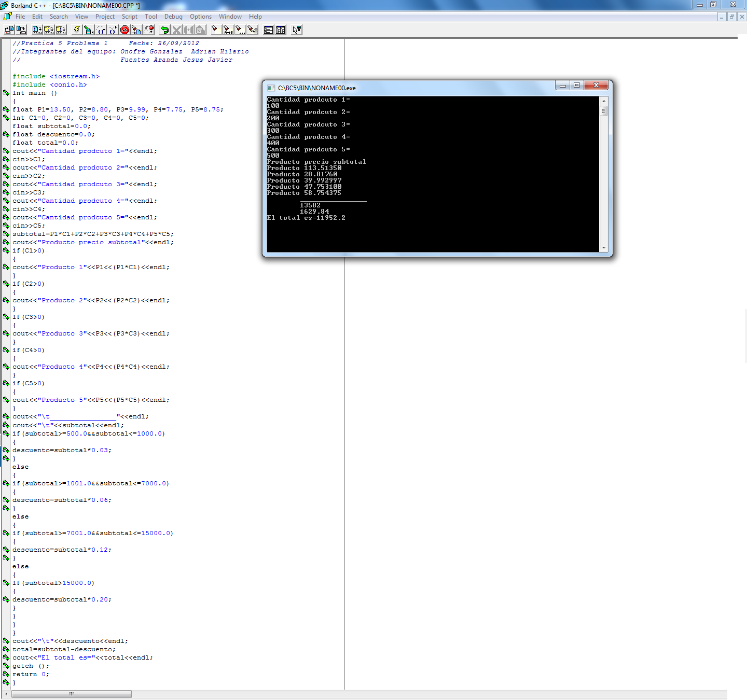Toggle the gutter marker next to int main
The height and width of the screenshot is (700, 747).
click(6, 93)
